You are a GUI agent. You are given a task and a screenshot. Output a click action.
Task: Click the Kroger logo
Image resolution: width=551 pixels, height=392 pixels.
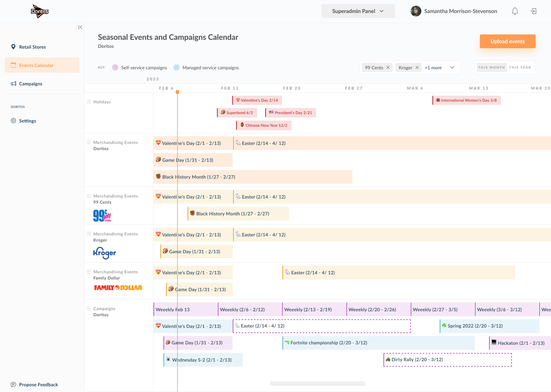tap(104, 253)
